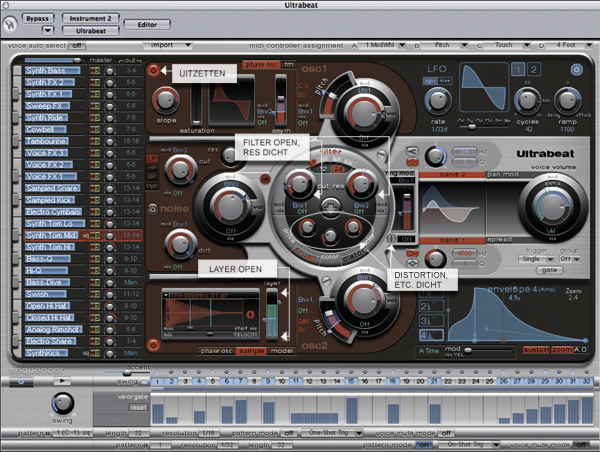Click the band 1 EQ gain knob
Screen dimensions: 600x452
(435, 258)
